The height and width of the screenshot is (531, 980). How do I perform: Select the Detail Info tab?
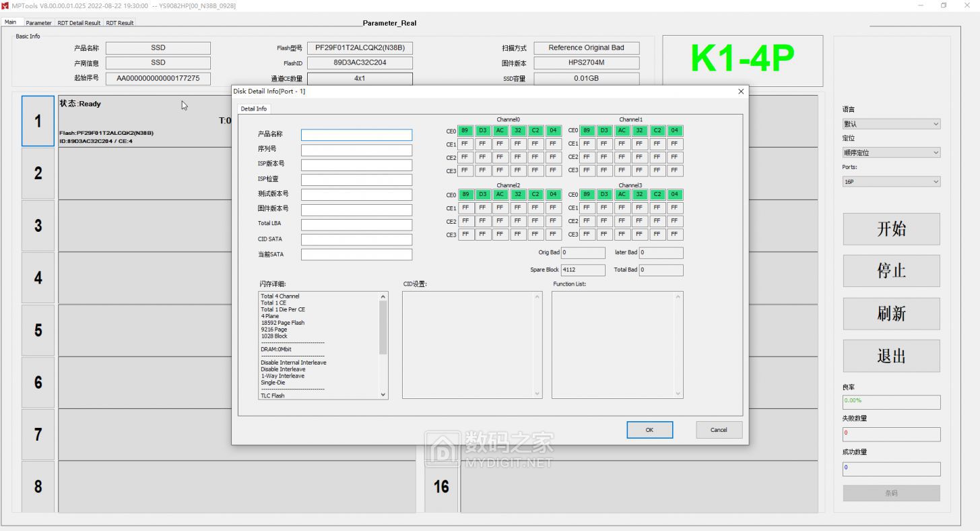[x=253, y=108]
